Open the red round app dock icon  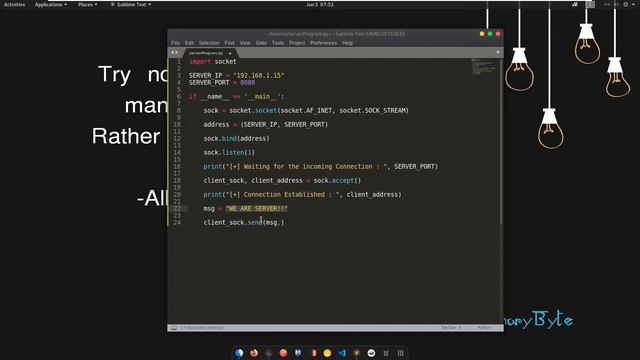pyautogui.click(x=283, y=353)
